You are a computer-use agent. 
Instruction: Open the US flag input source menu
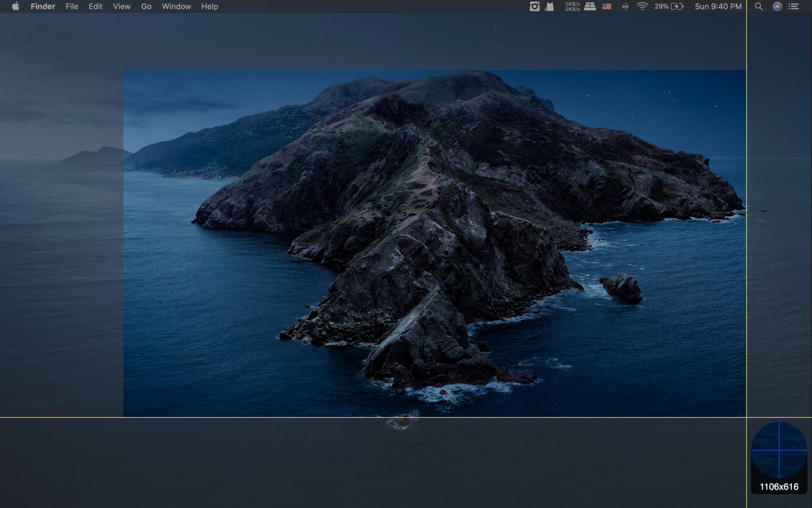(x=607, y=6)
